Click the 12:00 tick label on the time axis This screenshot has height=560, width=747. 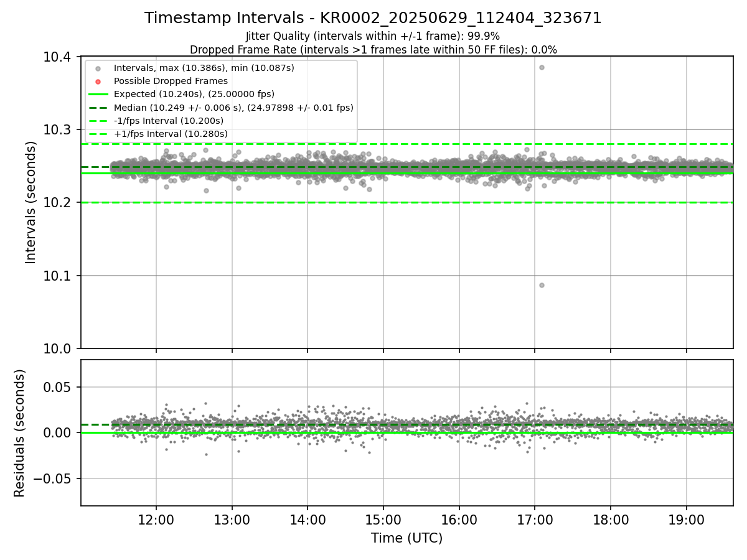(156, 520)
